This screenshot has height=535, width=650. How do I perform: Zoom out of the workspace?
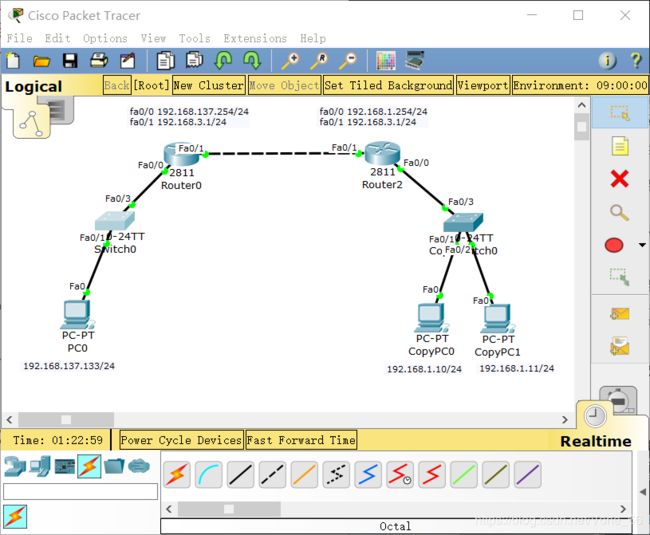(348, 61)
